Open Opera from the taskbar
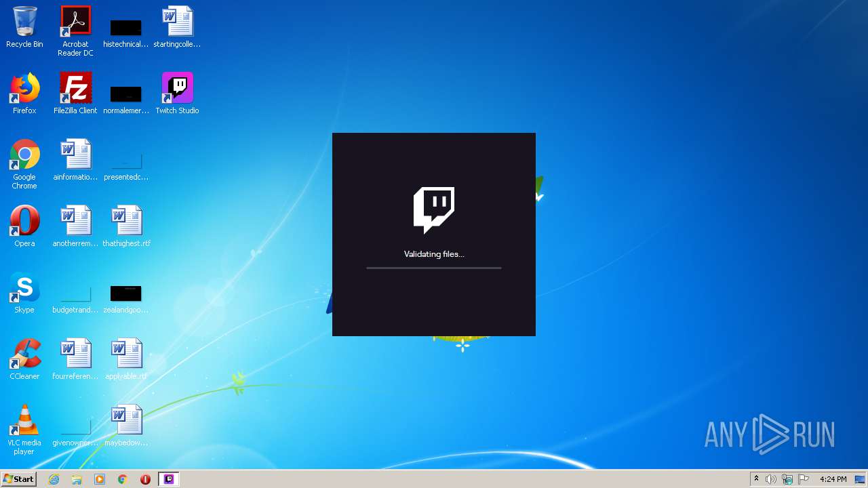Image resolution: width=868 pixels, height=488 pixels. 145,479
